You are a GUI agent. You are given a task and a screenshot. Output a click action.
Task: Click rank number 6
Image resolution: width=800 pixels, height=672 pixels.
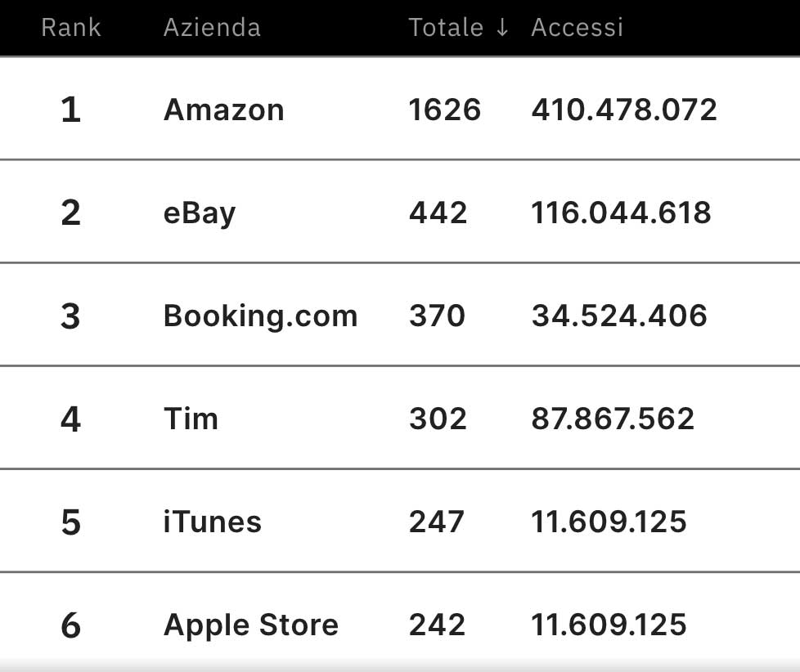[71, 624]
